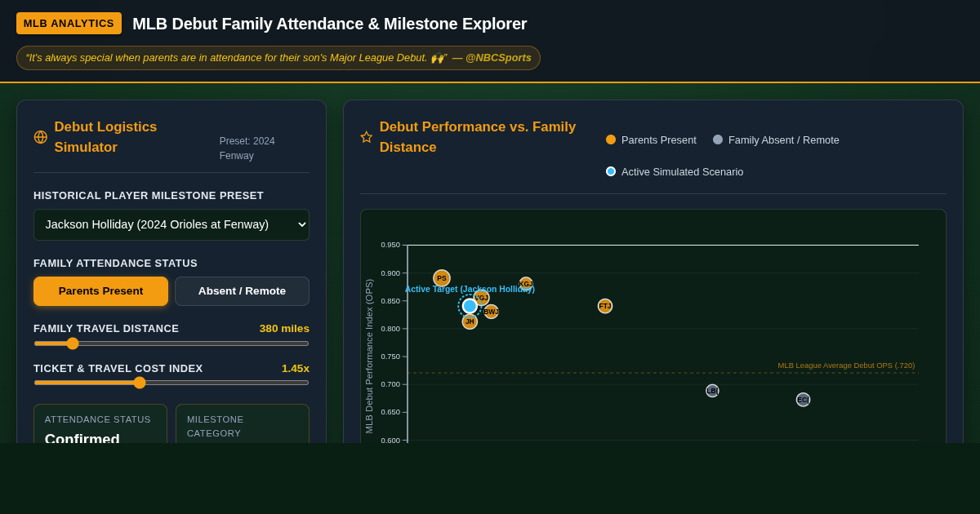Click the blue active simulated scenario marker
The width and height of the screenshot is (980, 514).
click(470, 306)
